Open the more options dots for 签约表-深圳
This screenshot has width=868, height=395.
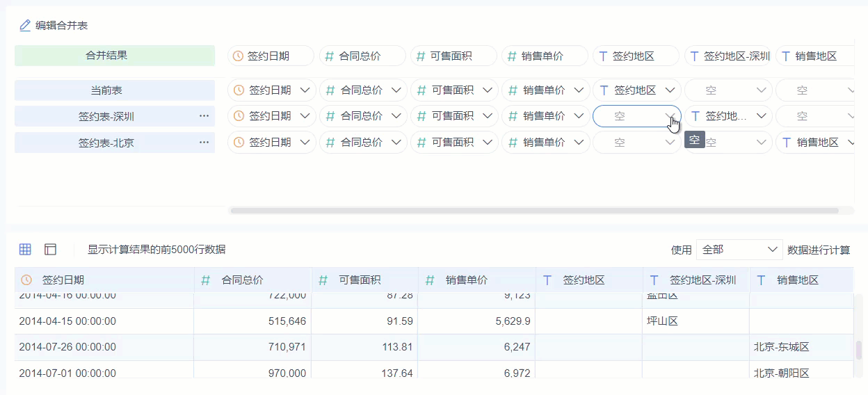point(204,116)
